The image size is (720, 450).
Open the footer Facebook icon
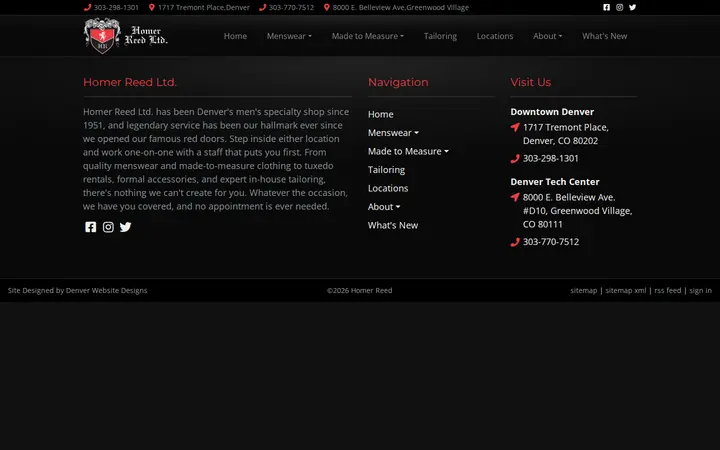(x=90, y=227)
